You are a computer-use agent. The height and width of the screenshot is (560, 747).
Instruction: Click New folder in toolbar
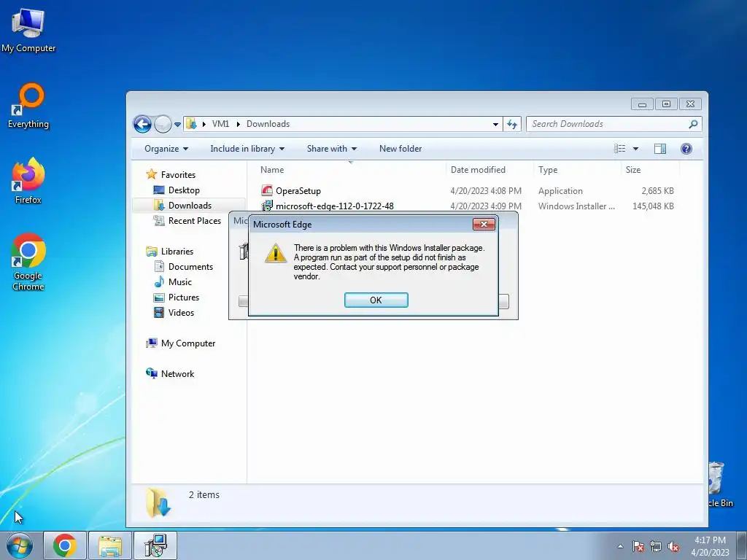point(400,149)
